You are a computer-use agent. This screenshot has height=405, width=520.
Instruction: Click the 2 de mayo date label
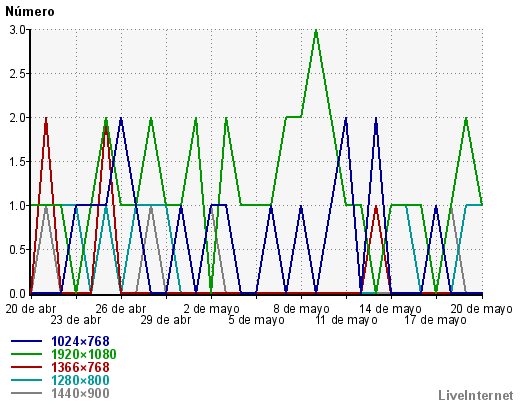(211, 309)
